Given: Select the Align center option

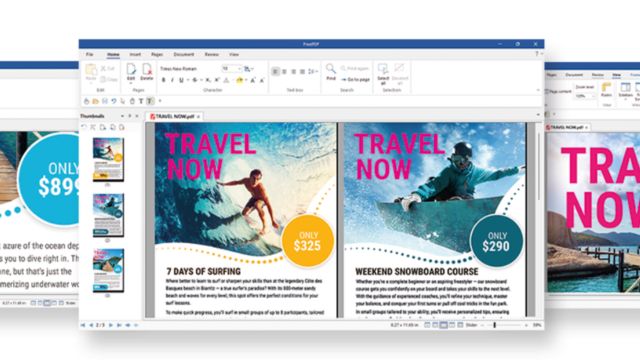Looking at the screenshot, I should 284,71.
